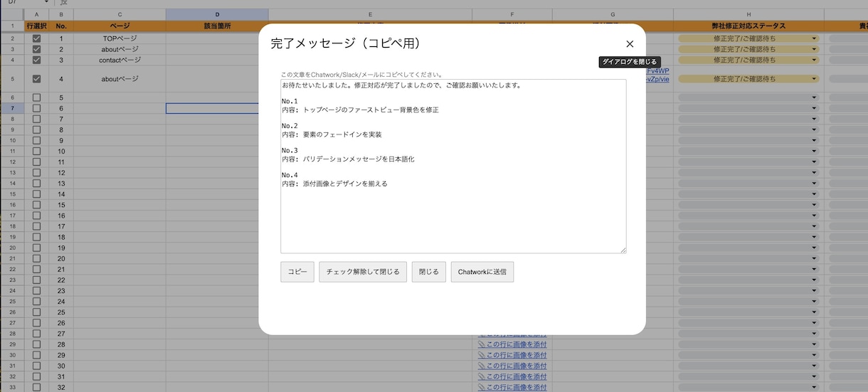Click the 行選択 header cell
The image size is (868, 392).
tap(36, 26)
